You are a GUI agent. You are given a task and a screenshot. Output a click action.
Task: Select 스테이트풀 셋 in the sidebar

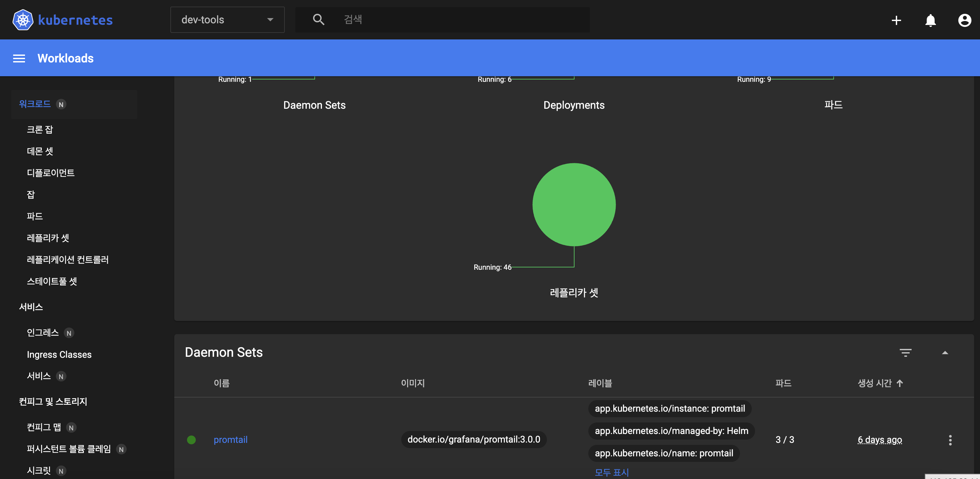coord(52,281)
